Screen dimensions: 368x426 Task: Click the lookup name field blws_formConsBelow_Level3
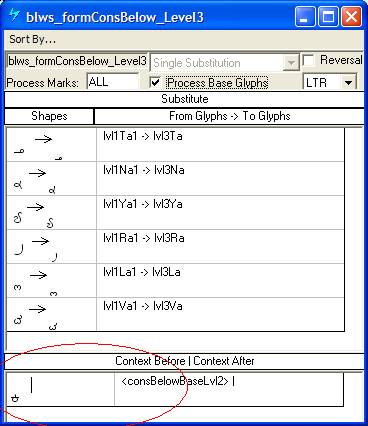77,62
